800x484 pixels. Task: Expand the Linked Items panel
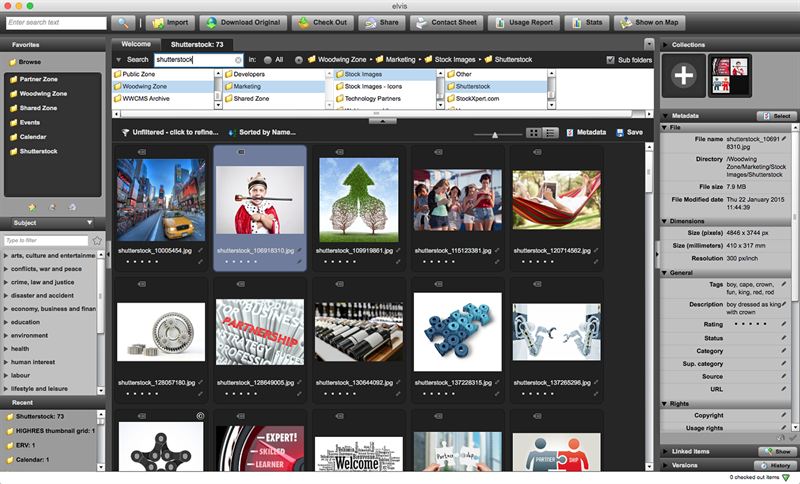tap(667, 451)
